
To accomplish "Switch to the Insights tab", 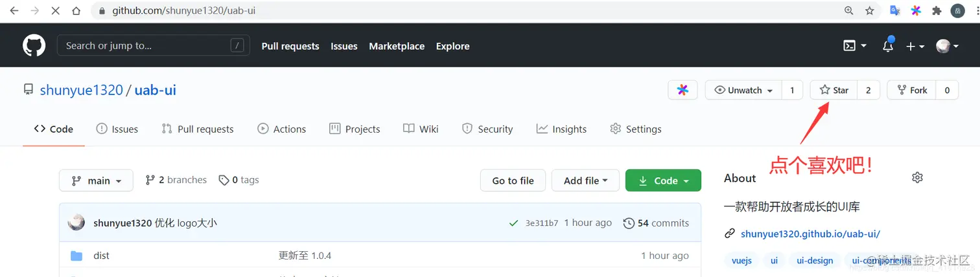I will pos(561,129).
